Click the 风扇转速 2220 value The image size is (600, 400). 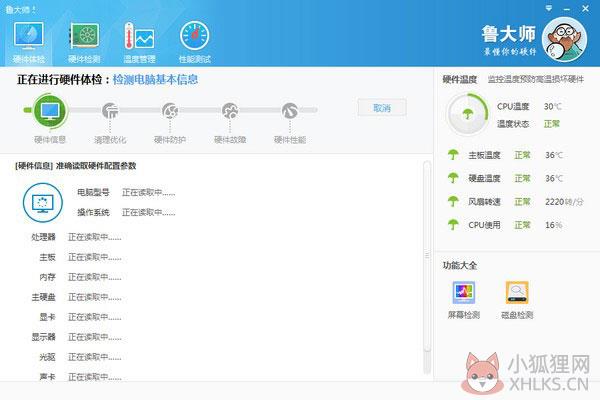click(564, 202)
